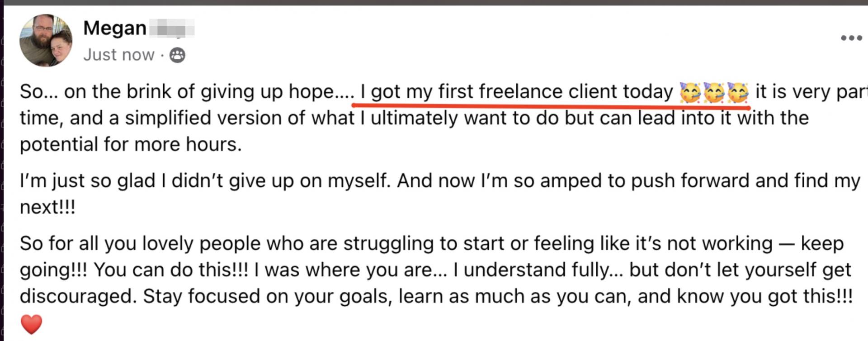Click Megan's profile picture
The width and height of the screenshot is (868, 341).
(x=46, y=40)
